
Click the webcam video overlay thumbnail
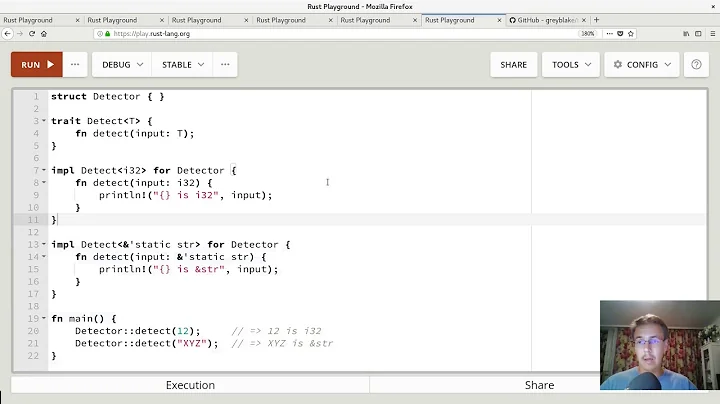(659, 345)
